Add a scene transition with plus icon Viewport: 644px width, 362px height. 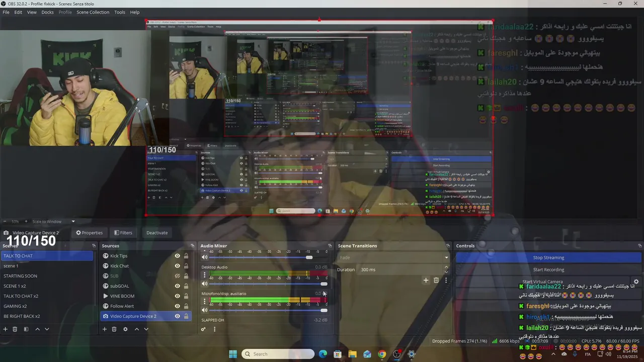(426, 280)
